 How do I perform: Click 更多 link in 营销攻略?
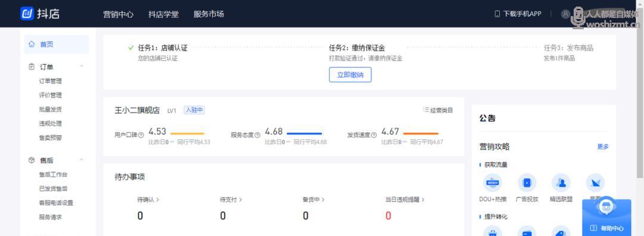pos(603,146)
